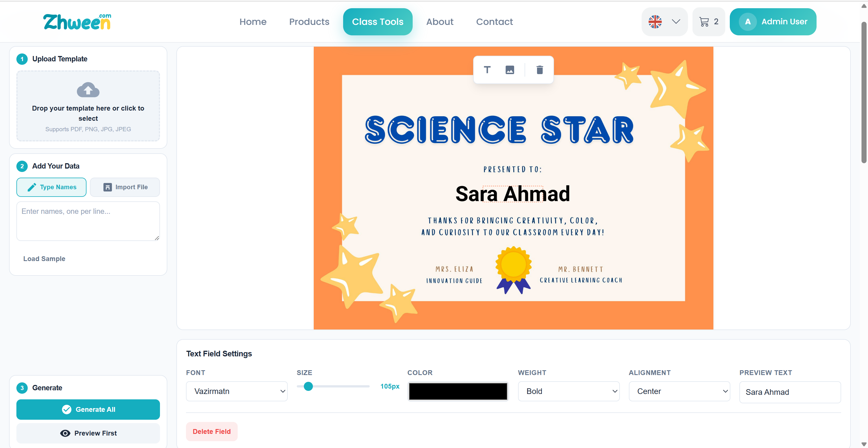Open the Font dropdown showing Vazirmatn
Viewport: 868px width, 448px height.
point(237,391)
